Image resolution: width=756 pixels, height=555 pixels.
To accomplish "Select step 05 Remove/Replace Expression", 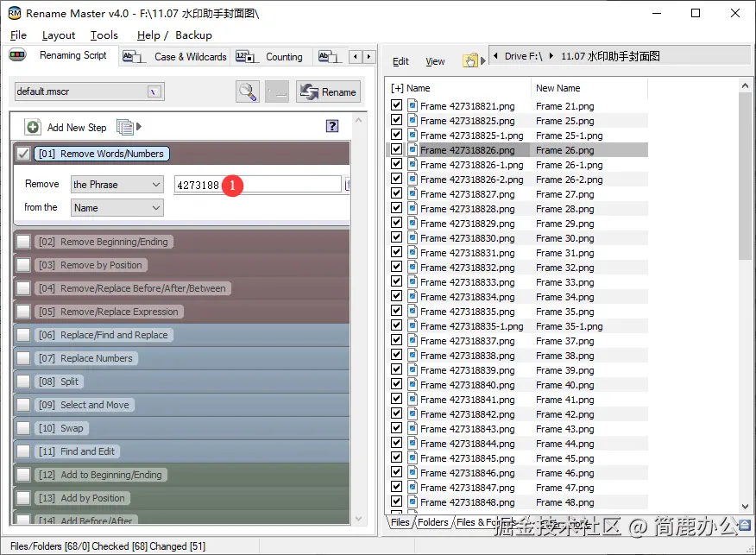I will pyautogui.click(x=109, y=312).
